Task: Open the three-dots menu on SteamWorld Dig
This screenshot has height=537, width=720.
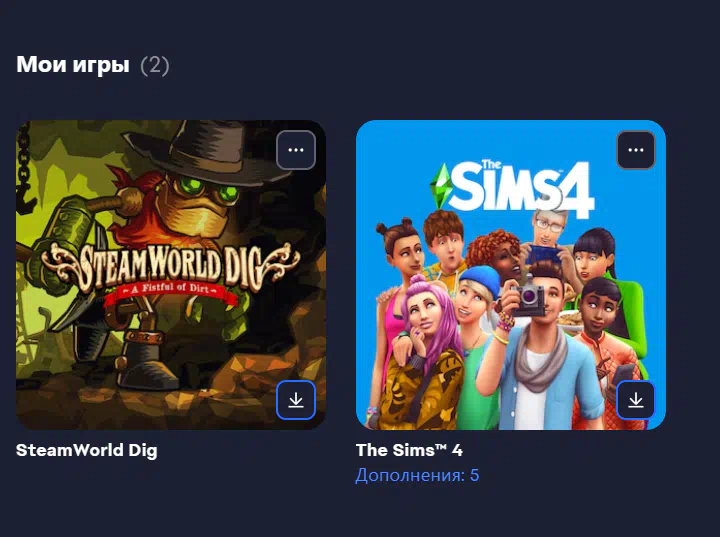Action: (x=296, y=150)
